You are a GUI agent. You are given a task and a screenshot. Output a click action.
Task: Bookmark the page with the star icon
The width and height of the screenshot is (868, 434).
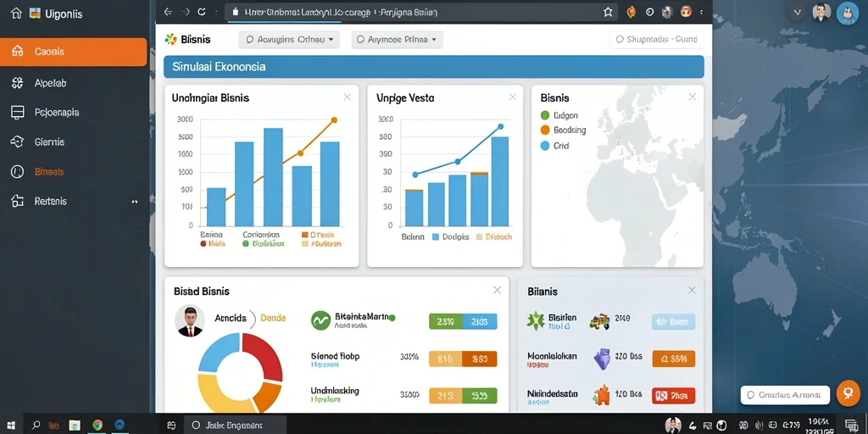pos(609,12)
